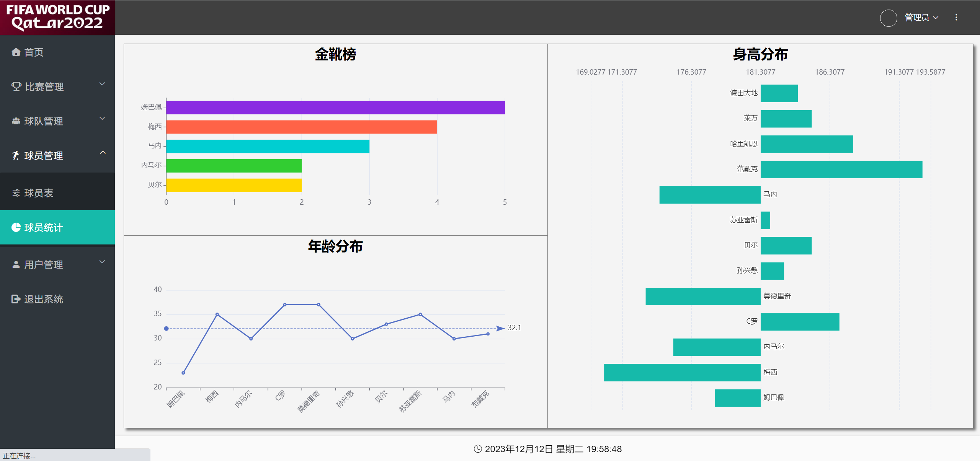Screen dimensions: 980x461
Task: Click the circular admin avatar
Action: pos(888,18)
